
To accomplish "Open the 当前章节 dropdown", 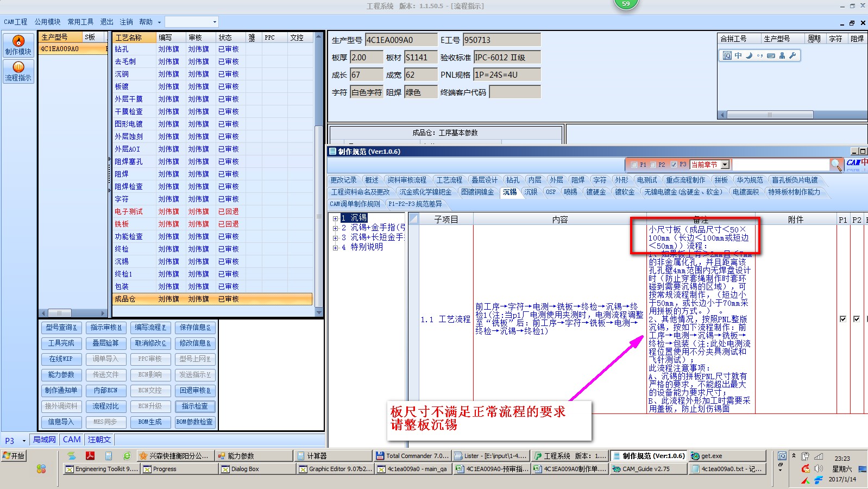I will [725, 165].
